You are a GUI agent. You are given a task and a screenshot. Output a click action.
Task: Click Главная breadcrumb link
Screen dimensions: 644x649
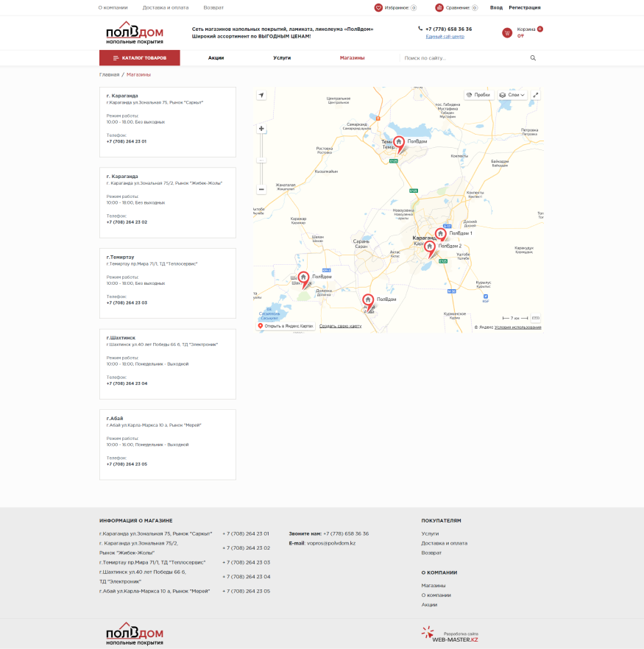click(109, 74)
